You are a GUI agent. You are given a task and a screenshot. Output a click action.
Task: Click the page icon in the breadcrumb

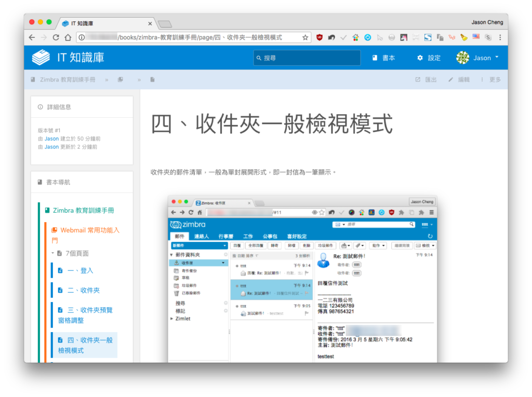[152, 80]
